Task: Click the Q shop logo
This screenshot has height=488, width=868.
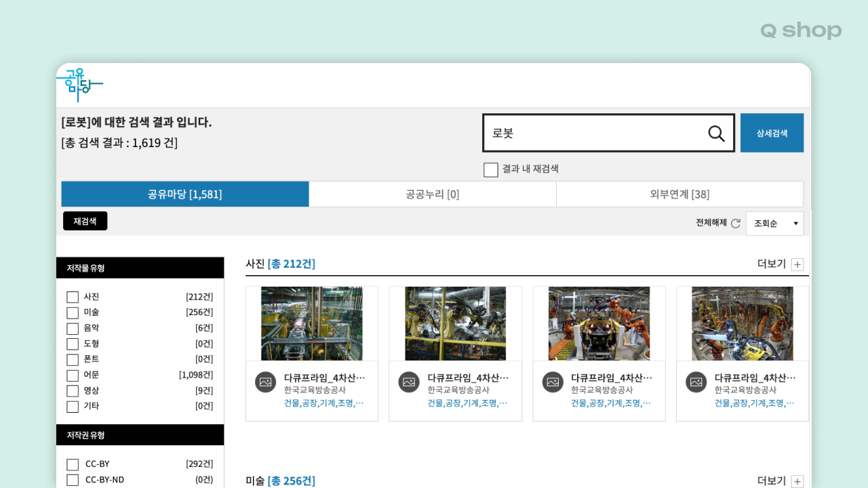Action: click(801, 30)
